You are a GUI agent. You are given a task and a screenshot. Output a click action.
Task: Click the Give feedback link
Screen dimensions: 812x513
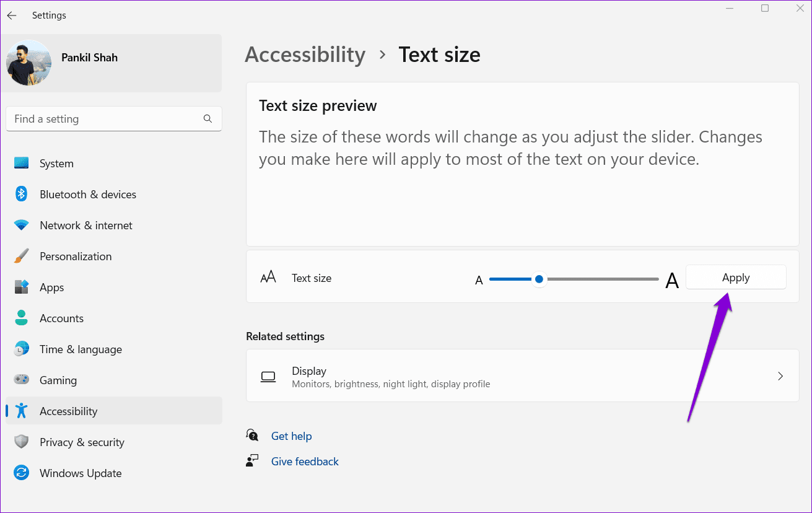305,462
